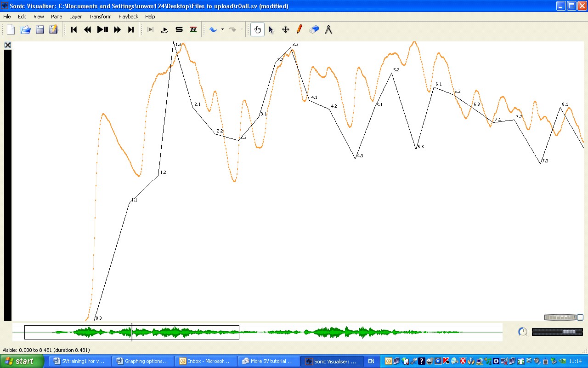Click the data point labeled 7.3
The image size is (588, 368).
click(x=541, y=164)
